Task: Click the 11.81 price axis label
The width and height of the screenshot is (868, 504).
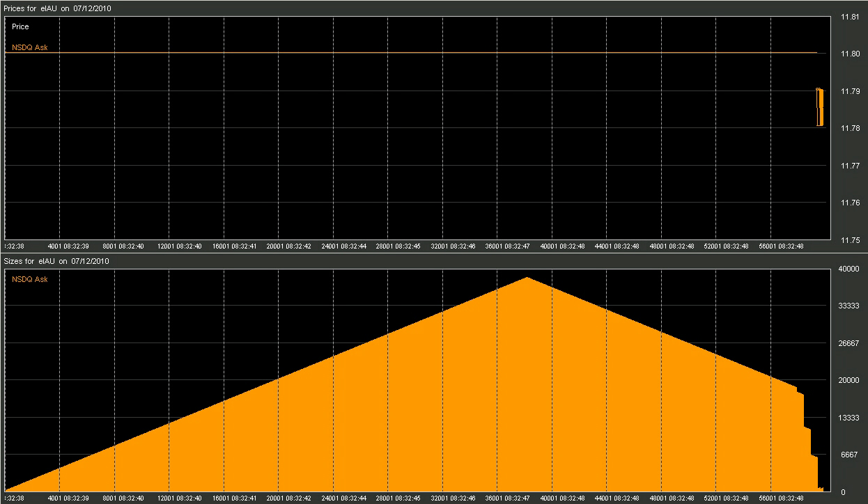Action: pyautogui.click(x=849, y=17)
